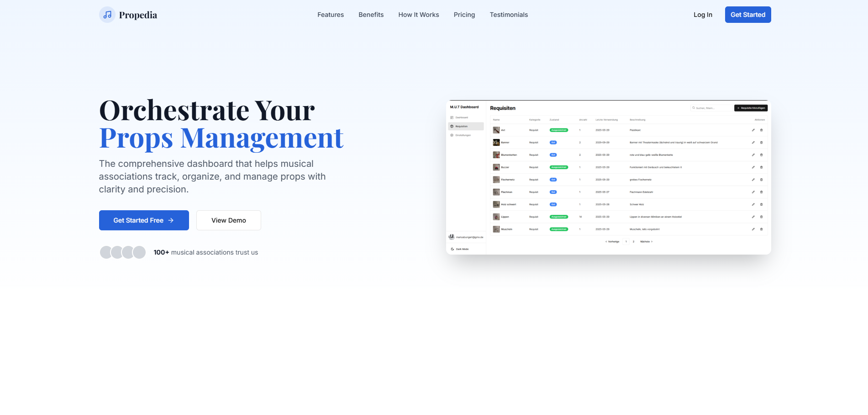Click the trash icon for Flachman row
868x415 pixels.
point(761,192)
